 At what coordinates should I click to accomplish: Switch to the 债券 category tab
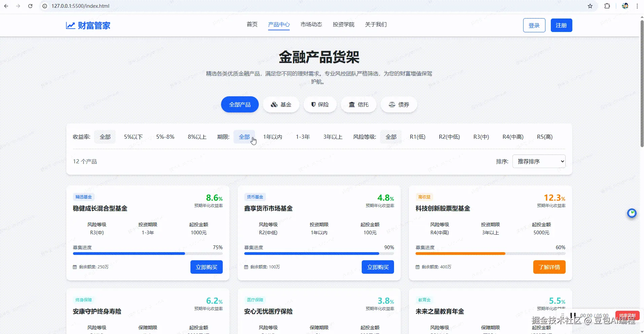pos(399,104)
